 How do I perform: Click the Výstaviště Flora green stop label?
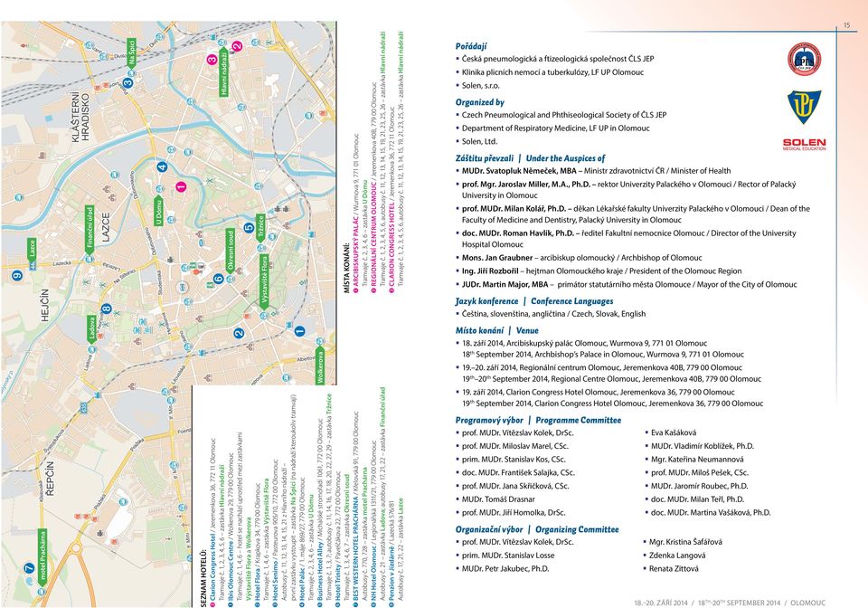265,281
